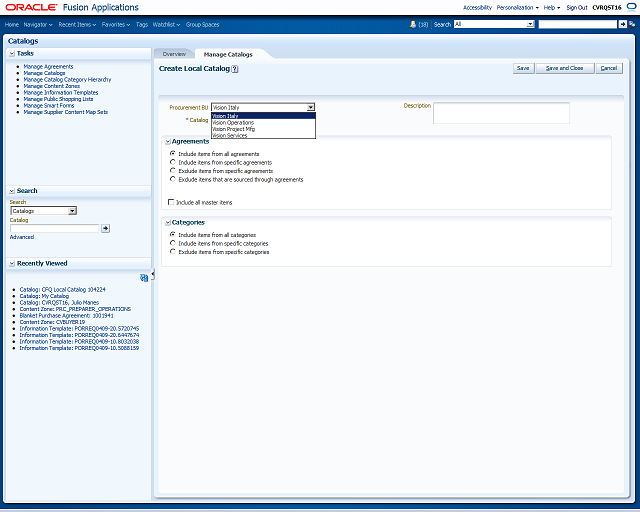This screenshot has width=640, height=512.
Task: Open the Navigator menu
Action: [38, 24]
